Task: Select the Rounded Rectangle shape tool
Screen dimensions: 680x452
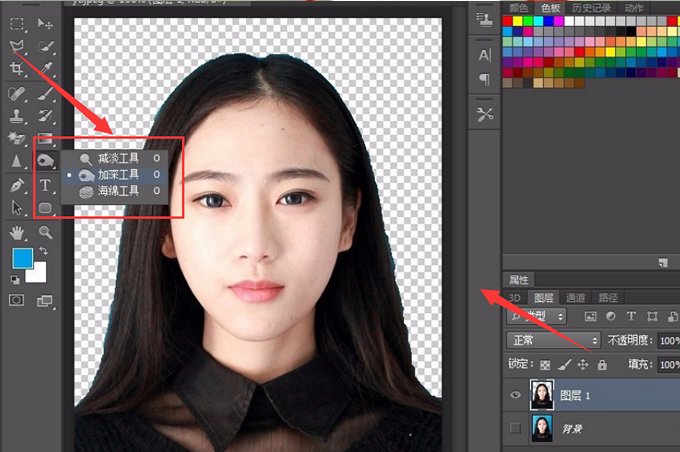Action: pyautogui.click(x=45, y=208)
